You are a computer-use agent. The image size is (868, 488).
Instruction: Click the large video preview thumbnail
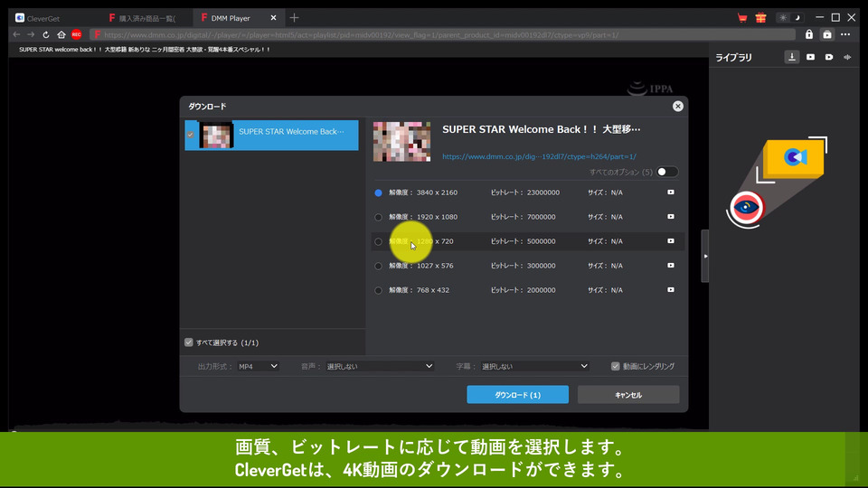click(x=401, y=142)
